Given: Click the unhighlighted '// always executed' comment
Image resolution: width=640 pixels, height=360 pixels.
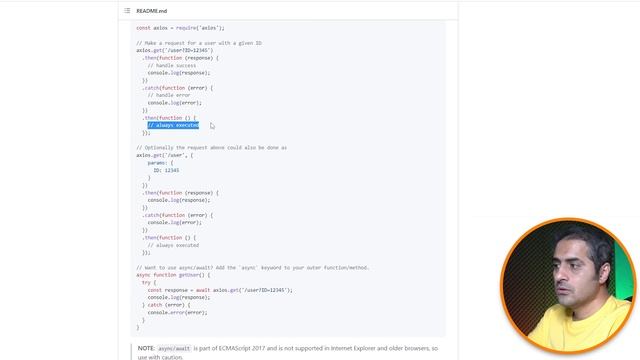Looking at the screenshot, I should click(x=173, y=245).
